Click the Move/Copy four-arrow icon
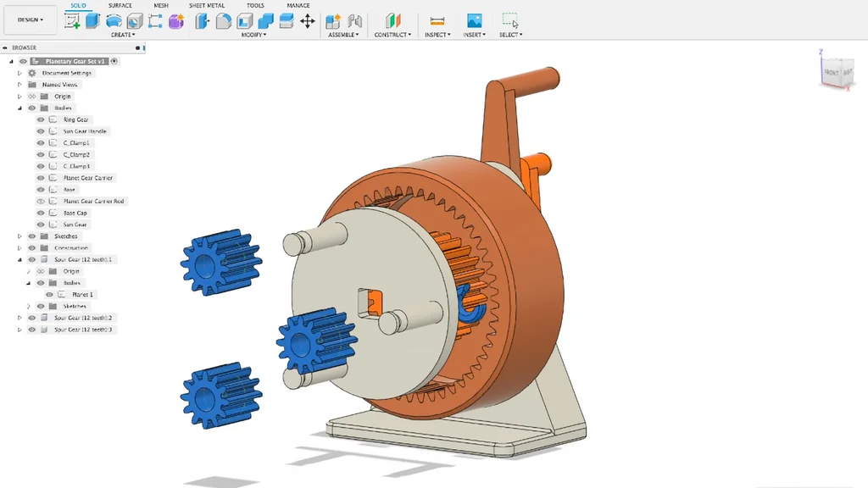 pos(307,21)
